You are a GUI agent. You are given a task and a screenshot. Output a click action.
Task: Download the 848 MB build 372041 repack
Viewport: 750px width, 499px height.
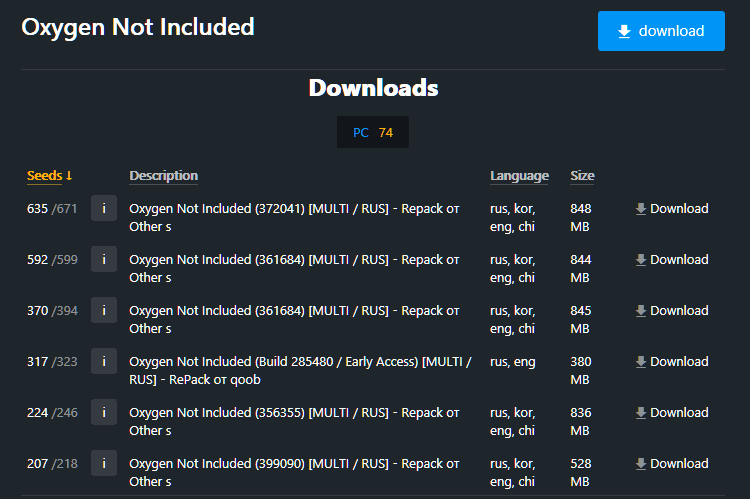tap(672, 209)
